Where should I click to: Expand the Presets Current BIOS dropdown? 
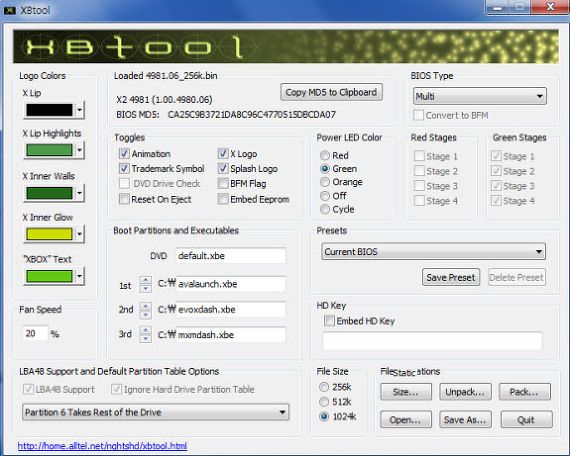tap(433, 252)
